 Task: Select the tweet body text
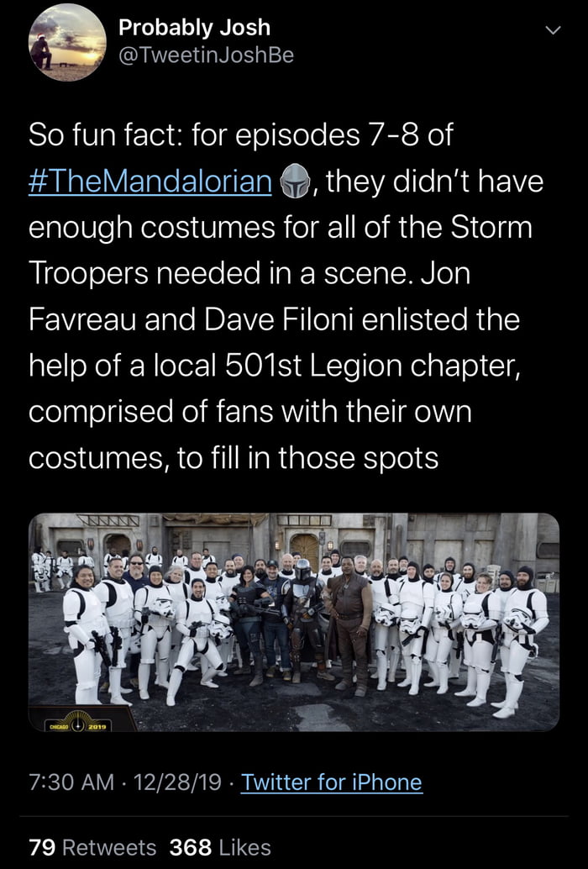[x=286, y=297]
